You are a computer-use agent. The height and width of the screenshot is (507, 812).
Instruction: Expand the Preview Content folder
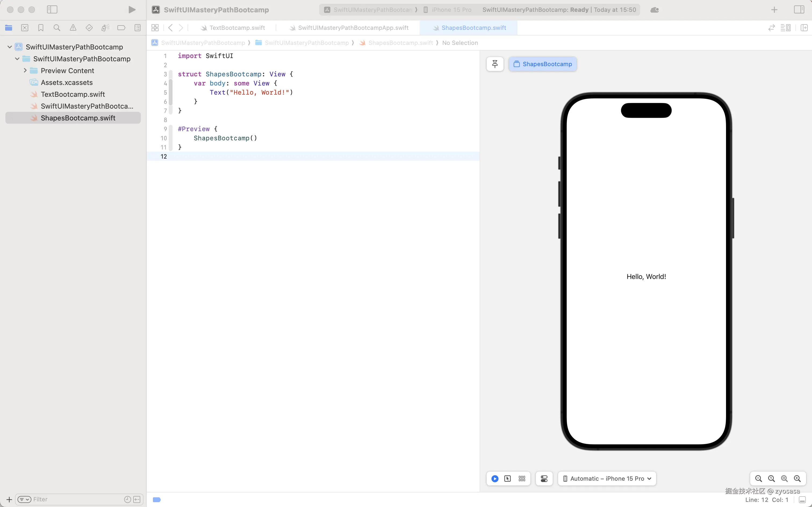(x=25, y=71)
